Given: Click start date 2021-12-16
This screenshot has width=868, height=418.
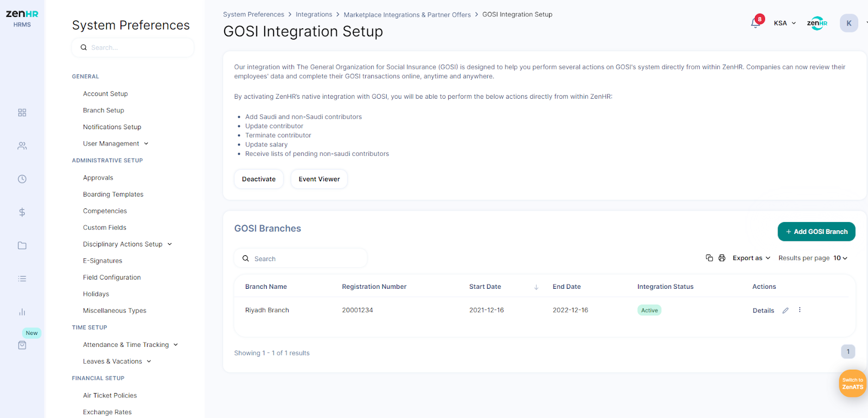Looking at the screenshot, I should pos(487,311).
